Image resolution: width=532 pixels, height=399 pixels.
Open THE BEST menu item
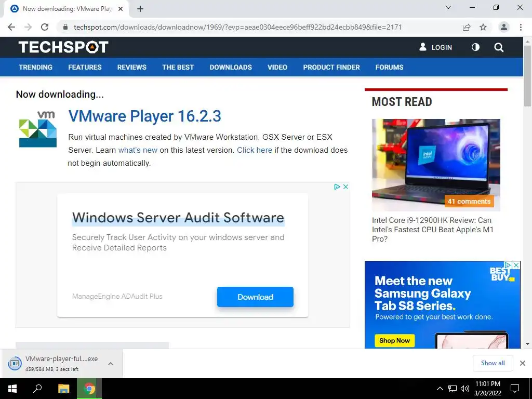coord(178,67)
